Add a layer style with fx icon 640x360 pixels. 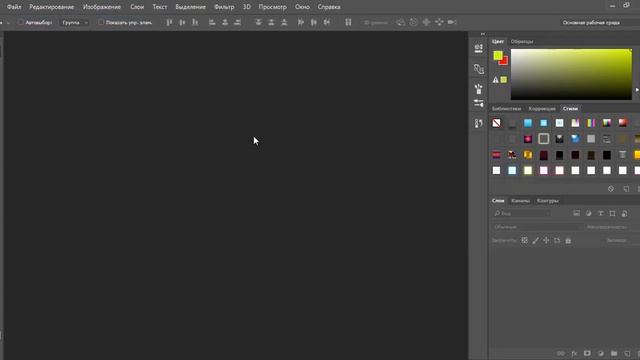(574, 353)
